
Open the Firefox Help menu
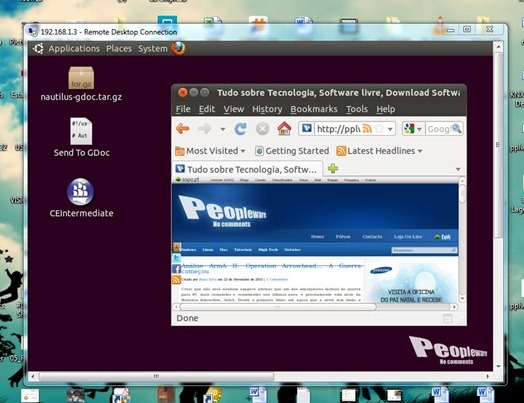[386, 109]
